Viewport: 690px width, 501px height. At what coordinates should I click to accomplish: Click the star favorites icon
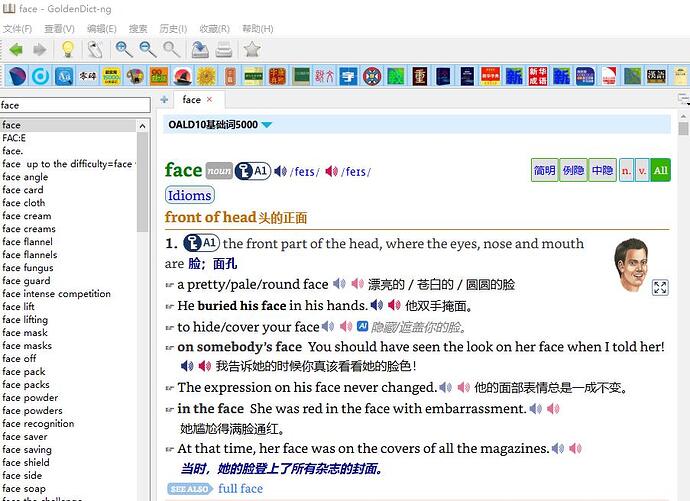pos(252,49)
